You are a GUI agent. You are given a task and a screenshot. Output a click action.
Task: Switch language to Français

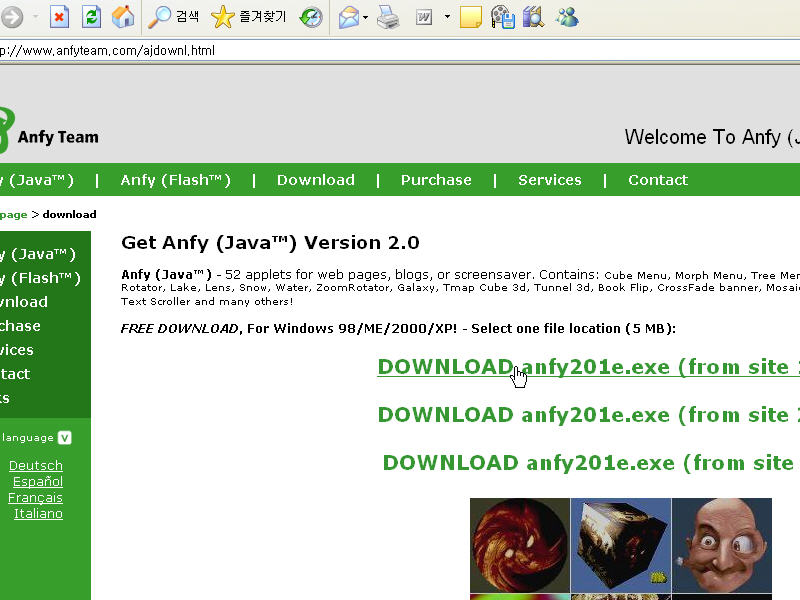point(35,497)
